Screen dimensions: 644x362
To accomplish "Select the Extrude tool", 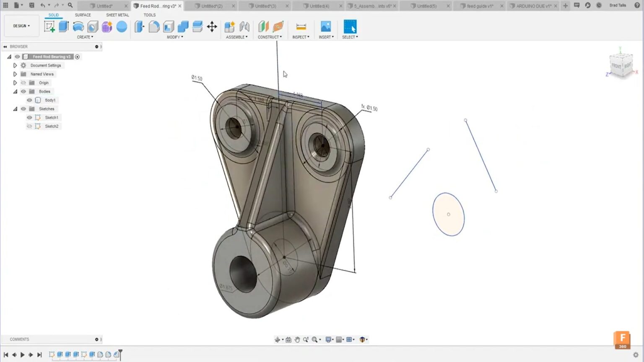I will tap(63, 26).
